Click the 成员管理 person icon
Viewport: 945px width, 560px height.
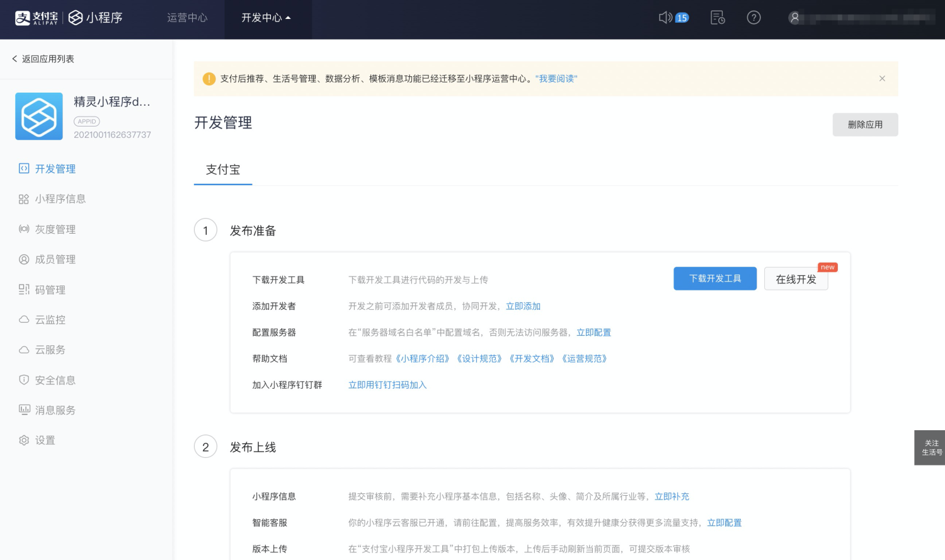pyautogui.click(x=24, y=260)
